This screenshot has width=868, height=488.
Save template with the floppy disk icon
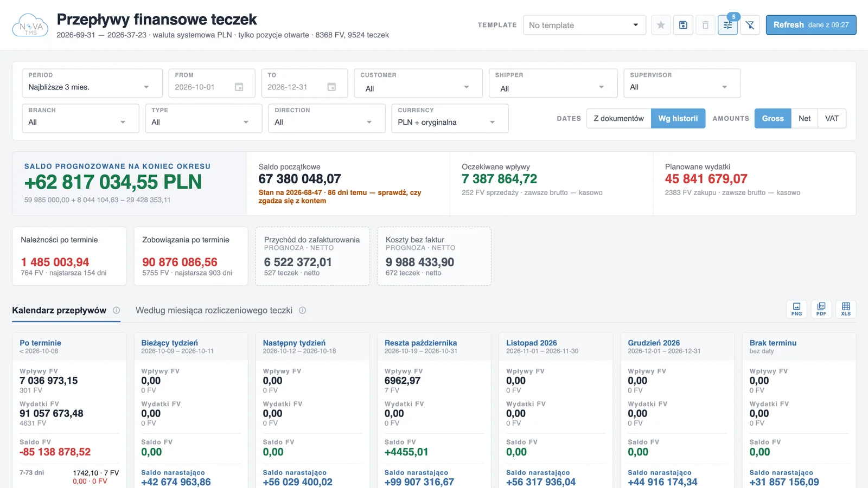683,25
